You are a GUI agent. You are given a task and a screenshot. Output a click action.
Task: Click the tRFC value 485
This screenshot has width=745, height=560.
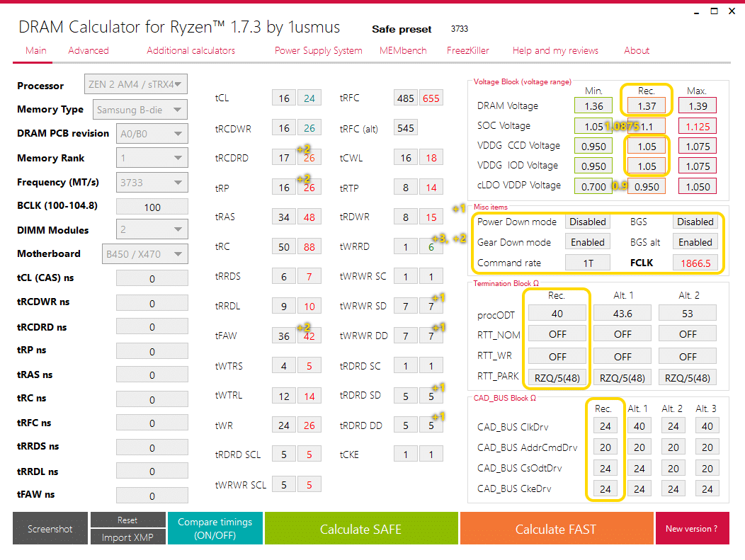[406, 98]
